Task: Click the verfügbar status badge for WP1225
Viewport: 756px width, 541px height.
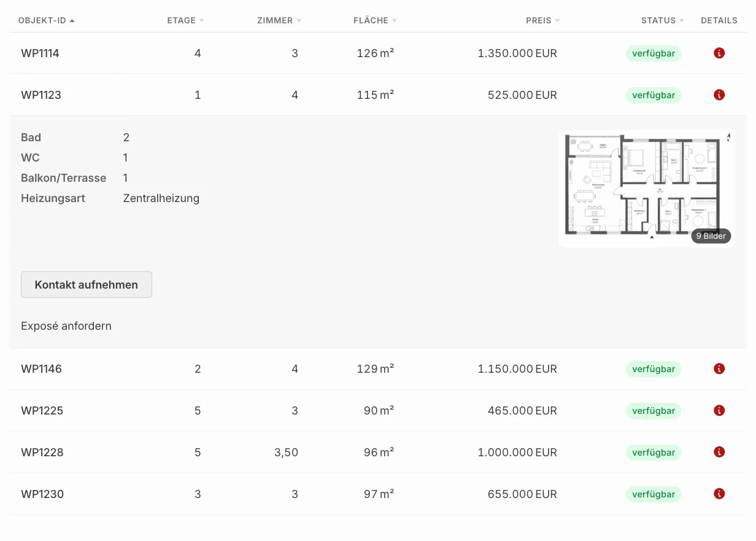Action: pyautogui.click(x=654, y=411)
